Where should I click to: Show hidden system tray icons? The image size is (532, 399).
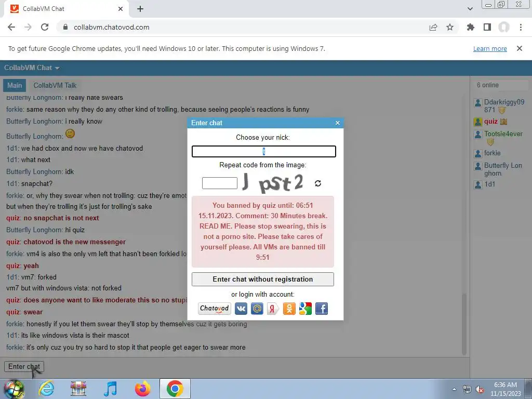454,389
